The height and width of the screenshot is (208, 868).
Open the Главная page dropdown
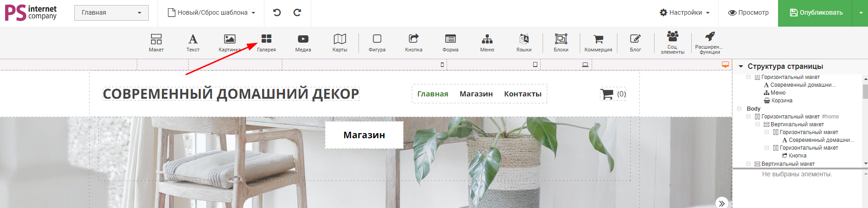point(112,12)
